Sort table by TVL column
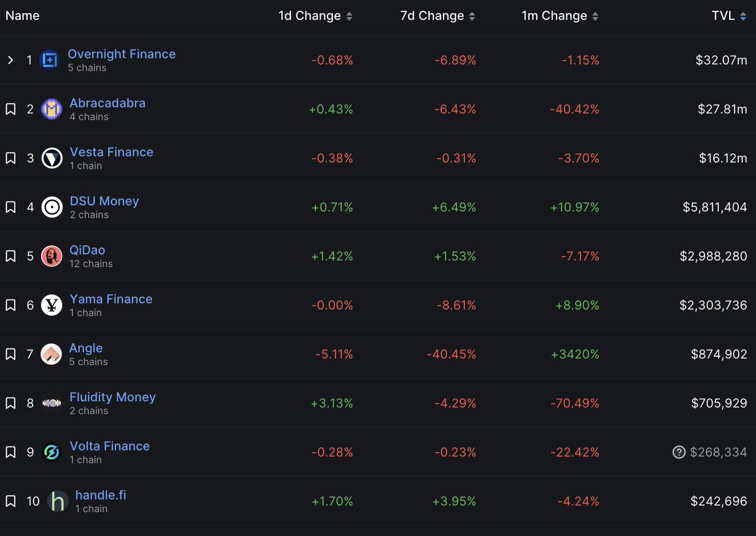This screenshot has width=756, height=536. [729, 16]
